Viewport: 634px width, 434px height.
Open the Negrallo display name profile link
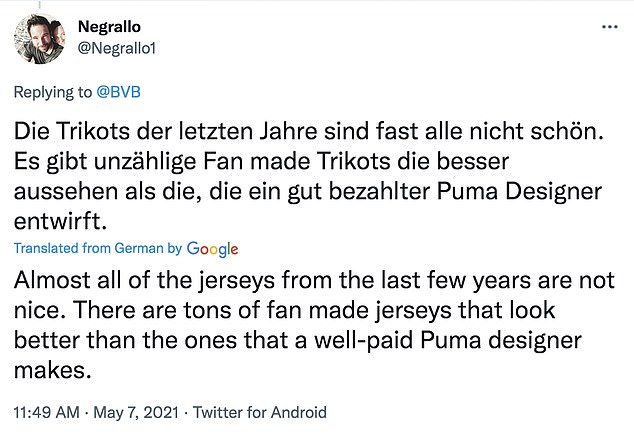click(112, 28)
